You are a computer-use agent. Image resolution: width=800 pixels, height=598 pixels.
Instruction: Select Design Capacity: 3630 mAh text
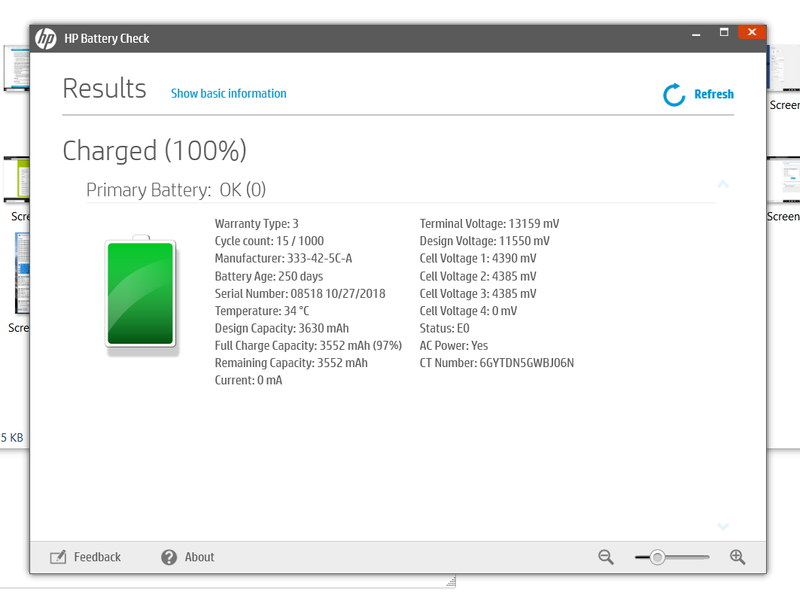(282, 328)
